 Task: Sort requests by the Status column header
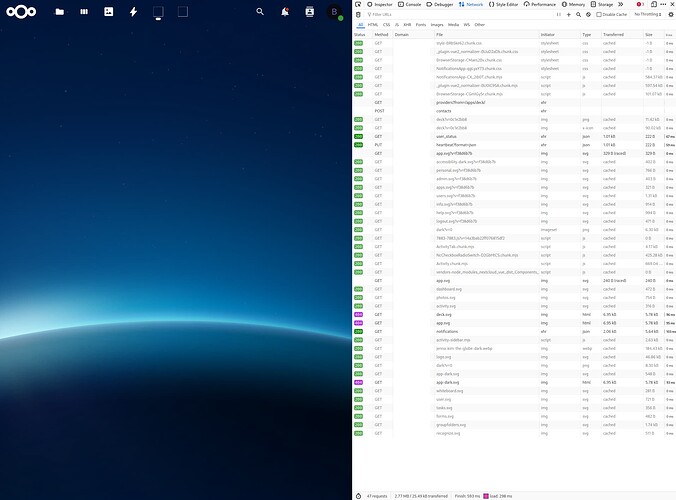pyautogui.click(x=360, y=34)
